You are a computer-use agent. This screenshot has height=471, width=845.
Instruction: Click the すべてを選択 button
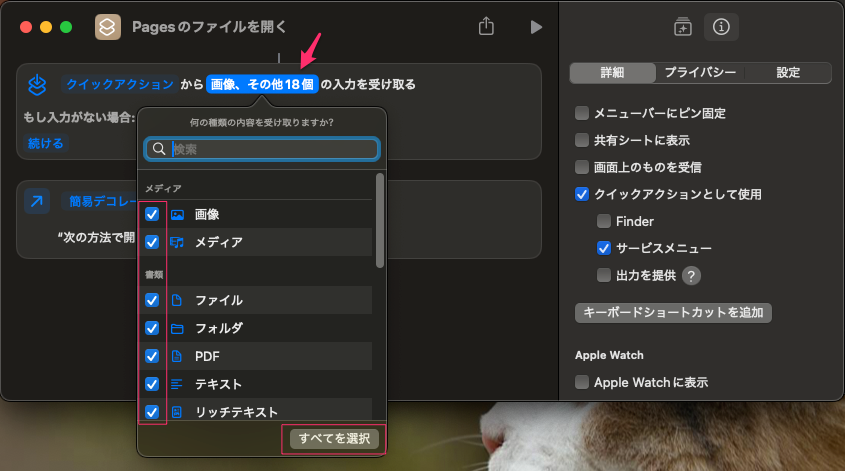334,438
